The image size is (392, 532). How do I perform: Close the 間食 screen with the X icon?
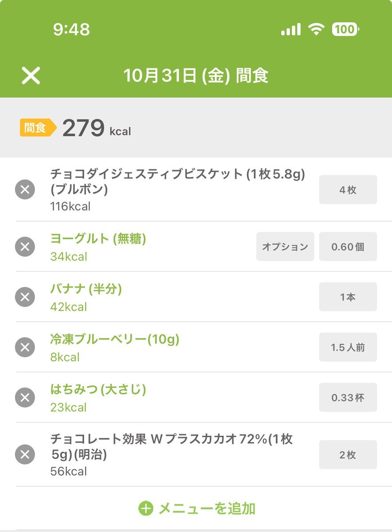pyautogui.click(x=31, y=76)
